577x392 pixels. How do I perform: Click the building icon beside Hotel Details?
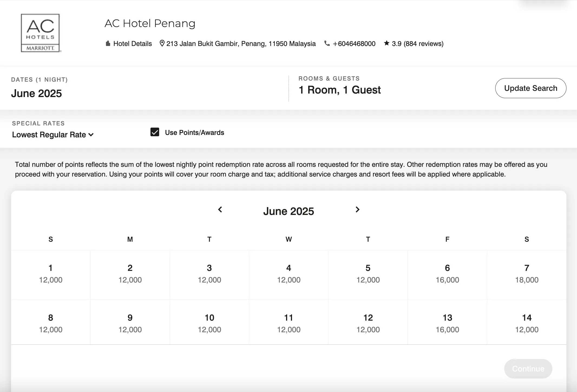click(x=108, y=44)
